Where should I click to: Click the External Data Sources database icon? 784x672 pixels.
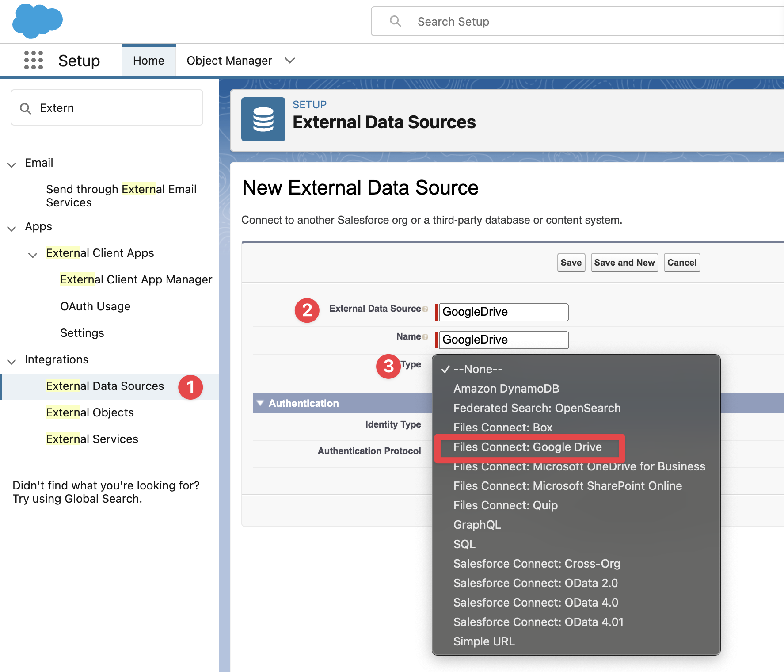click(263, 119)
